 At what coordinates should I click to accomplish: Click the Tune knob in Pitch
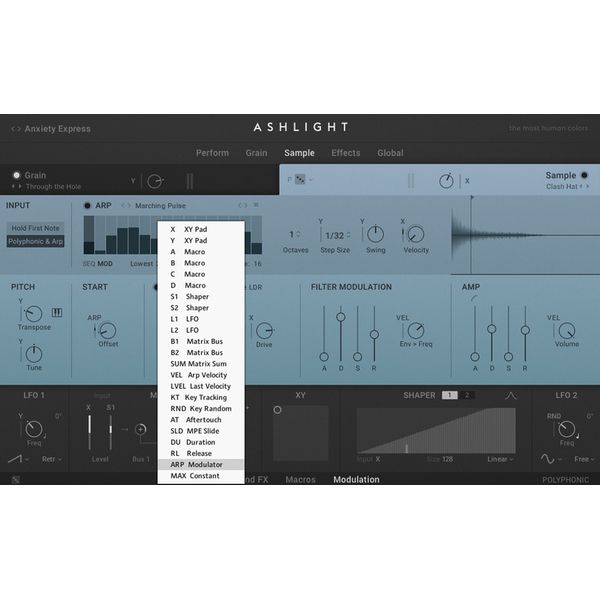tap(34, 354)
